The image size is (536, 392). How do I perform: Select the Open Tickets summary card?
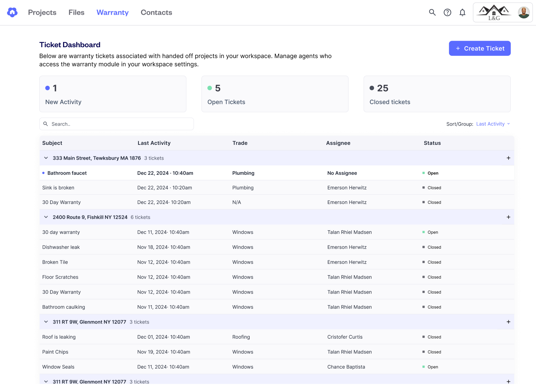[275, 94]
